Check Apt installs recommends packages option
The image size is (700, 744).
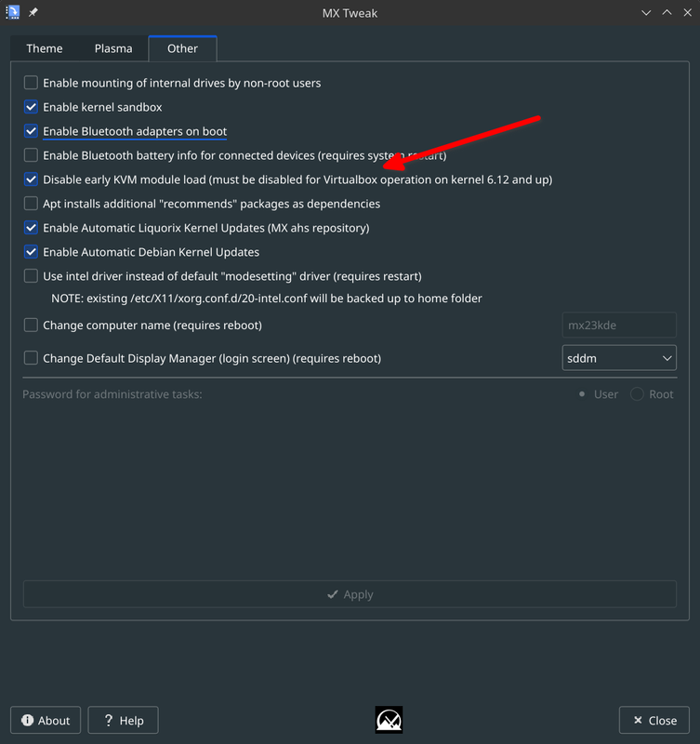click(31, 204)
